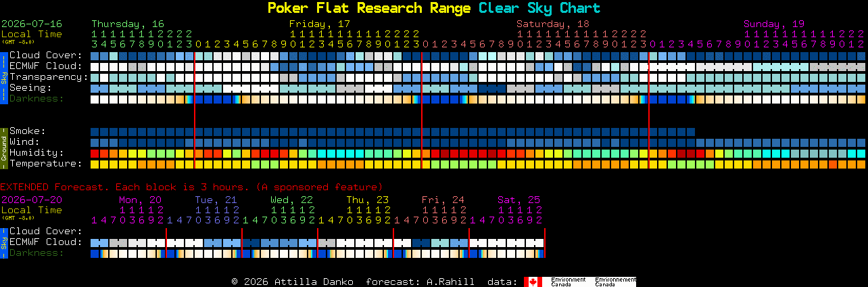Click the 'data:' label in footer
Image resolution: width=868 pixels, height=287 pixels.
(502, 282)
